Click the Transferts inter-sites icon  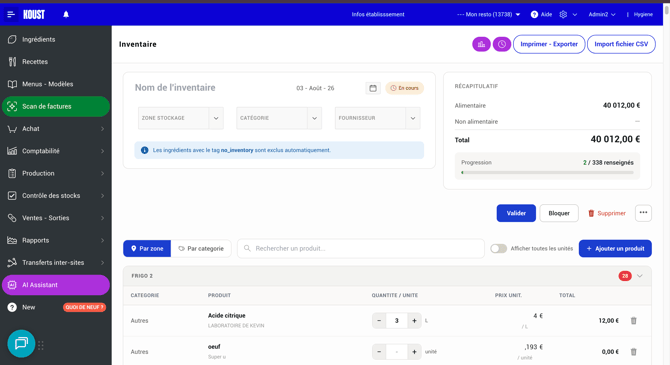click(12, 262)
